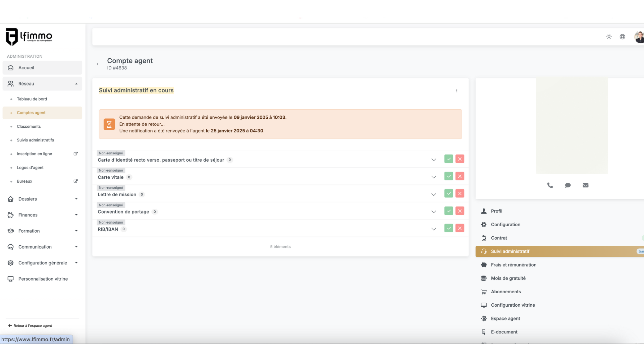The image size is (644, 362).
Task: Expand the Carte d'identité document row chevron
Action: (x=433, y=160)
